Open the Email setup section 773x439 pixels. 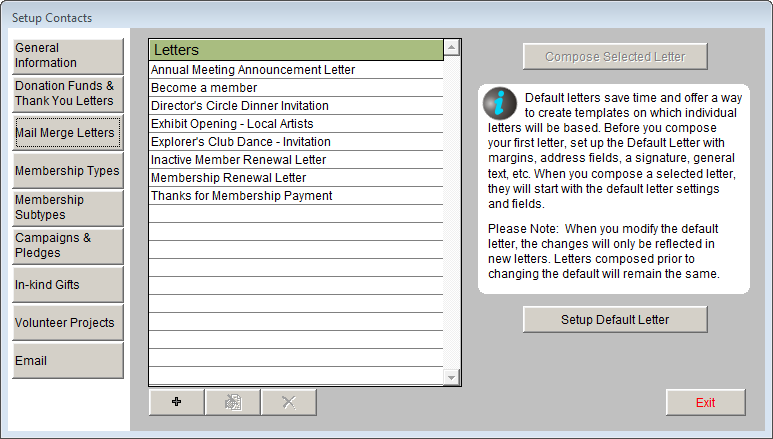(x=68, y=360)
